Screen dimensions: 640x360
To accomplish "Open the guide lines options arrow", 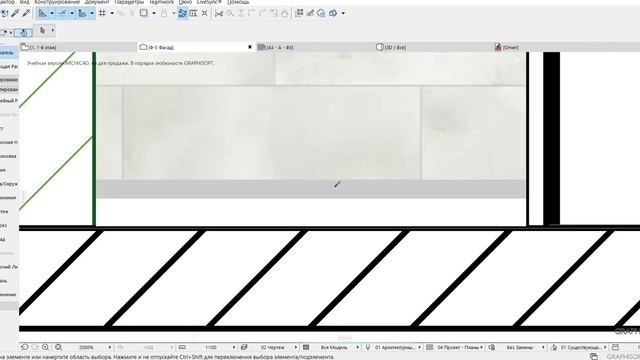I will tap(52, 13).
